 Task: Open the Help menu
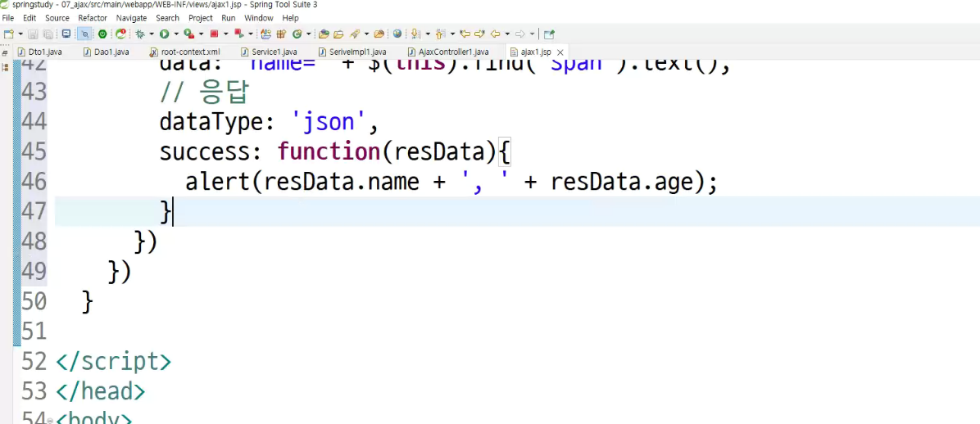coord(291,18)
